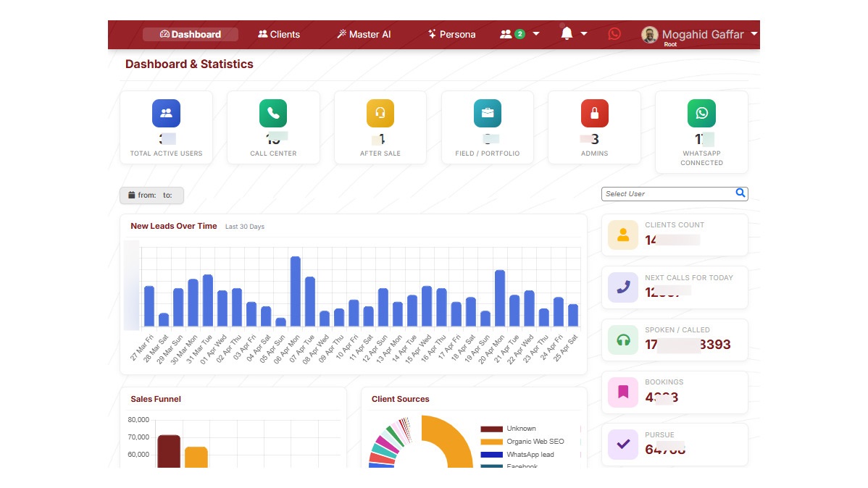868x488 pixels.
Task: Click the 'Client Sources' heading
Action: tap(400, 399)
